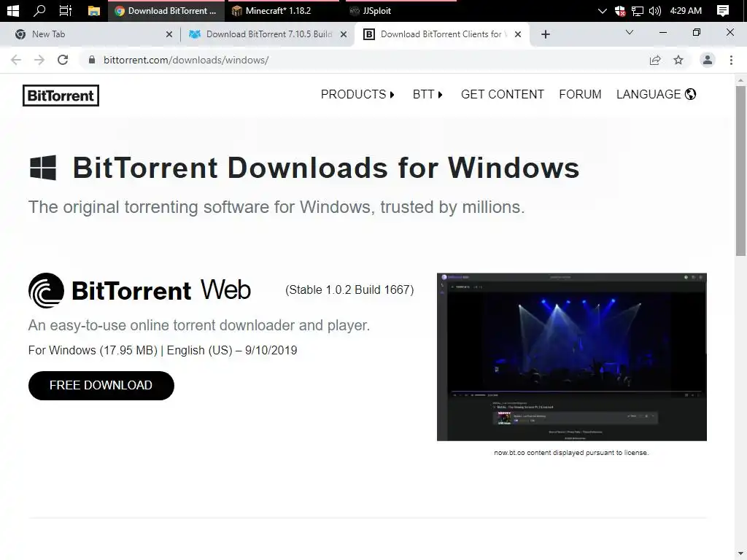
Task: Open the Windows Start menu
Action: click(13, 10)
